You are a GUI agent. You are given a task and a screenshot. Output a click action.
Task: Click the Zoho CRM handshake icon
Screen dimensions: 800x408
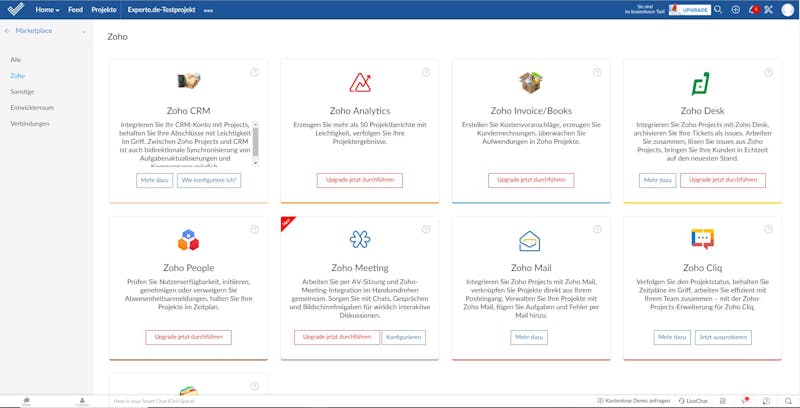tap(188, 81)
